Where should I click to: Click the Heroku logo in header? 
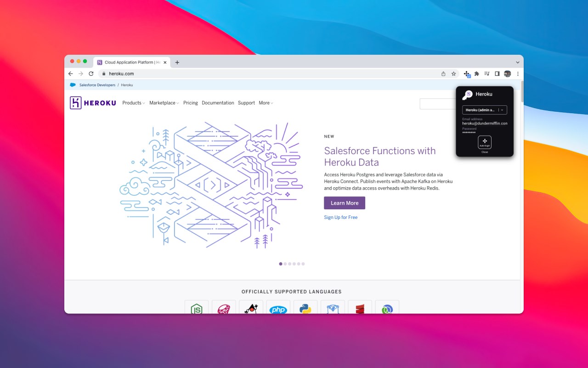pos(93,103)
